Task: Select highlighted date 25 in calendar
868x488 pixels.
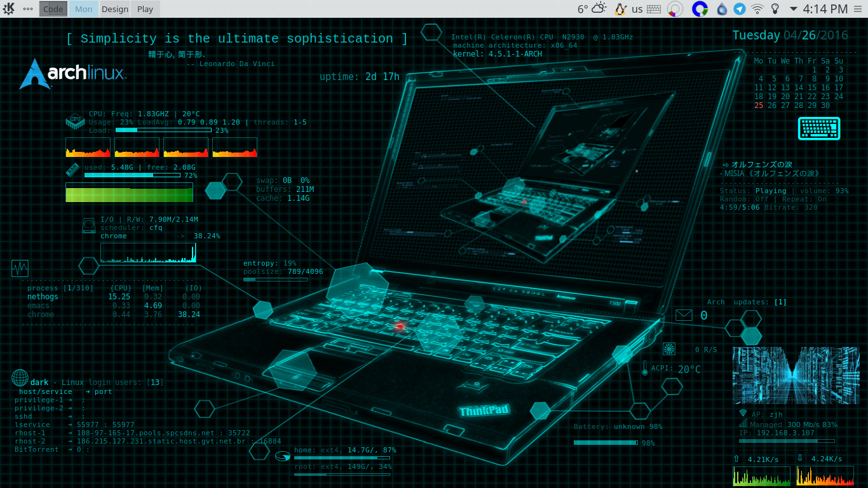Action: pos(759,105)
